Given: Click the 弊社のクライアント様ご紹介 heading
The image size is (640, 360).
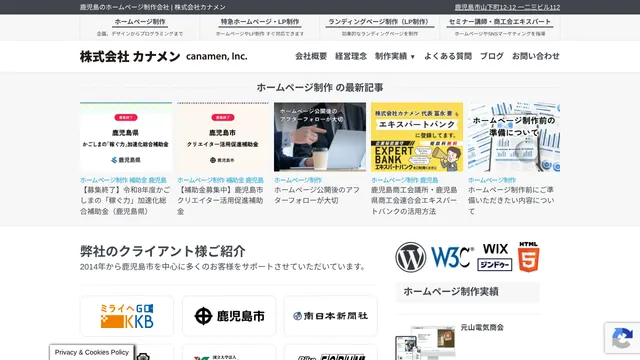Looking at the screenshot, I should click(x=162, y=251).
